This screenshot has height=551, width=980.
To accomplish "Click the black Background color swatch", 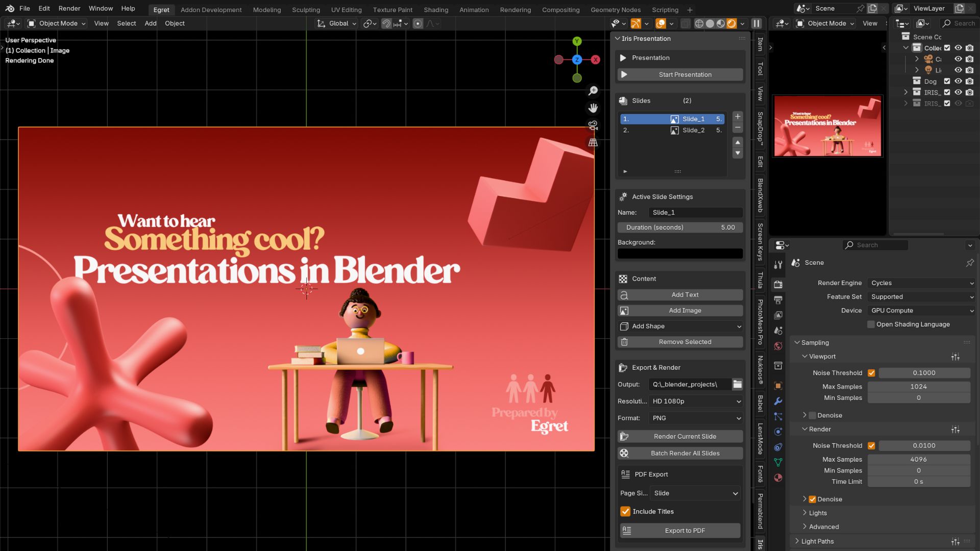I will pos(680,254).
